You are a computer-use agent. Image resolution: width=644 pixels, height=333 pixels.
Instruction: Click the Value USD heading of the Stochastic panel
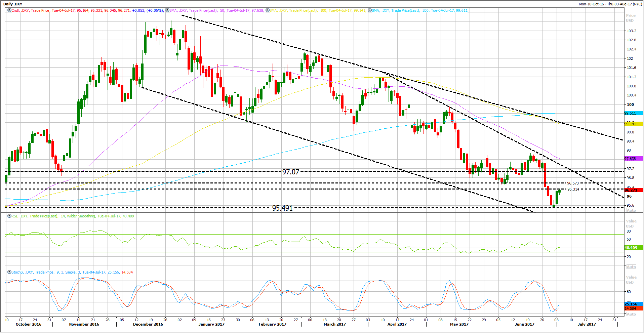pos(631,280)
